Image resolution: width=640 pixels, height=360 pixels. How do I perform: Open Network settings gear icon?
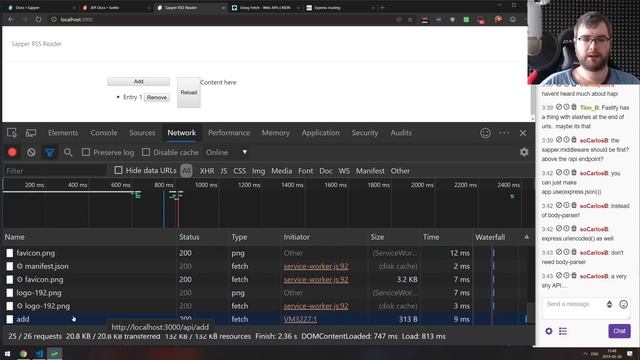[524, 152]
